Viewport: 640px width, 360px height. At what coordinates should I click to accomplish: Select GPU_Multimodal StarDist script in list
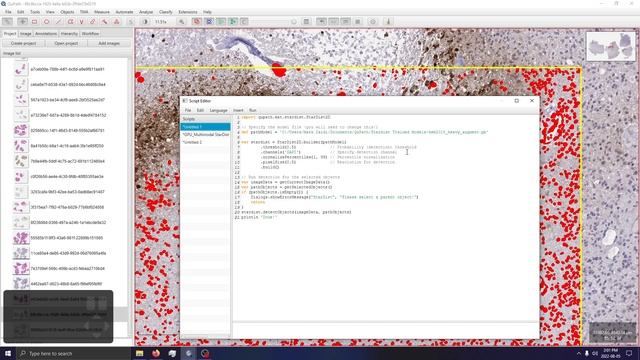click(205, 134)
